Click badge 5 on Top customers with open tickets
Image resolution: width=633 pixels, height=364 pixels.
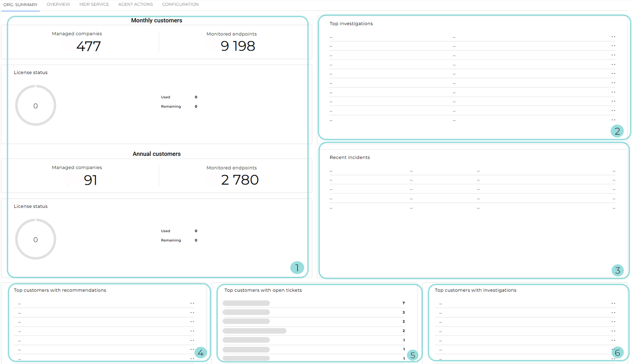412,356
